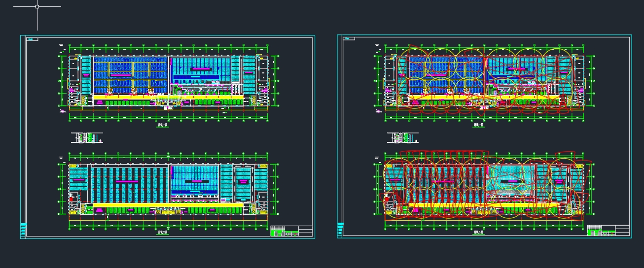The width and height of the screenshot is (644, 268).
Task: Select the magenta north arrow beside the left sheet upper plan
Action: [x=63, y=112]
